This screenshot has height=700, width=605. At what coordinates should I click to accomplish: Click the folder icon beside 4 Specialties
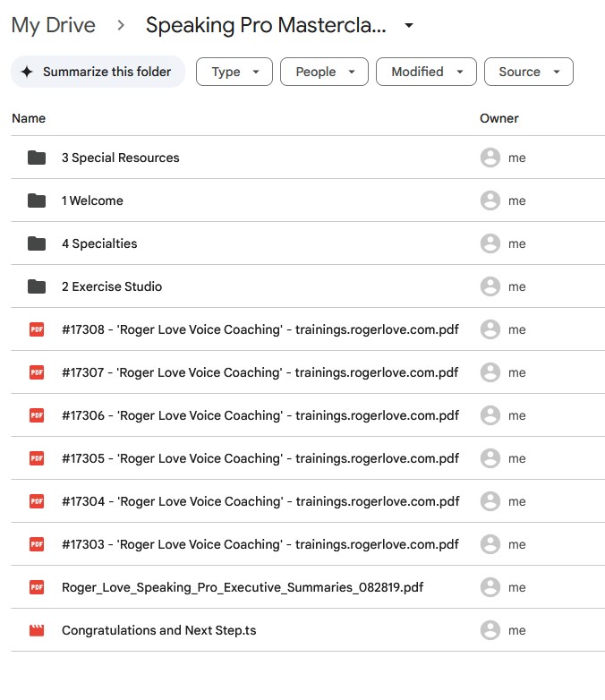[37, 243]
